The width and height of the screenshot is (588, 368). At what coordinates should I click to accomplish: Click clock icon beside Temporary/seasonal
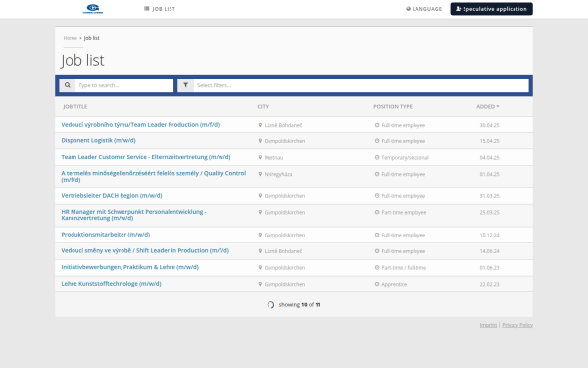click(377, 157)
